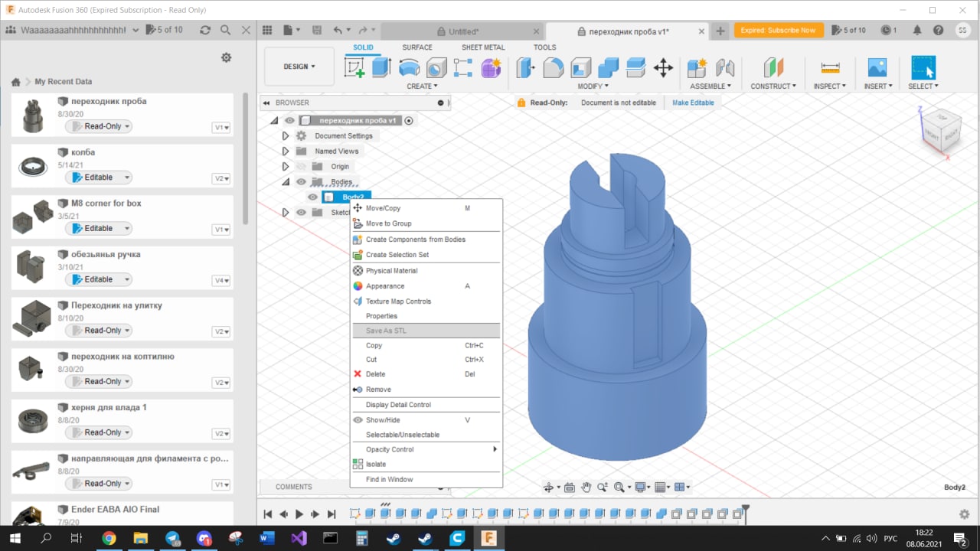Toggle visibility eye of Body2
Viewport: 980px width, 551px height.
tap(312, 197)
